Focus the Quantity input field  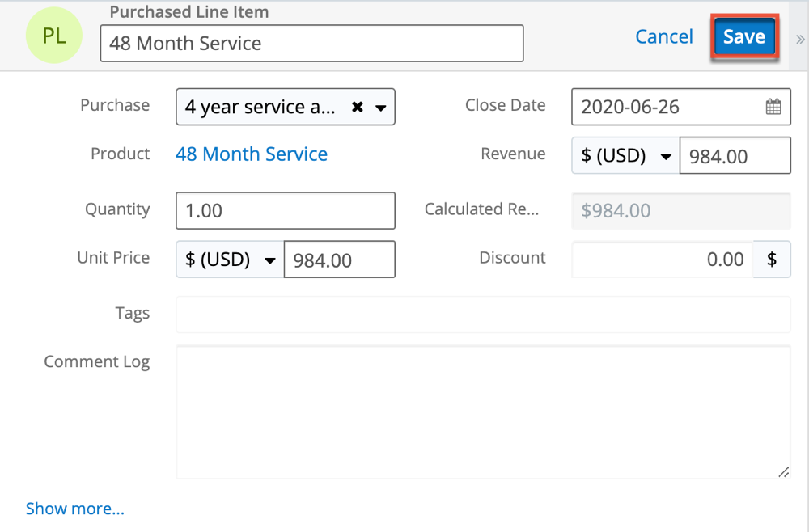(285, 211)
